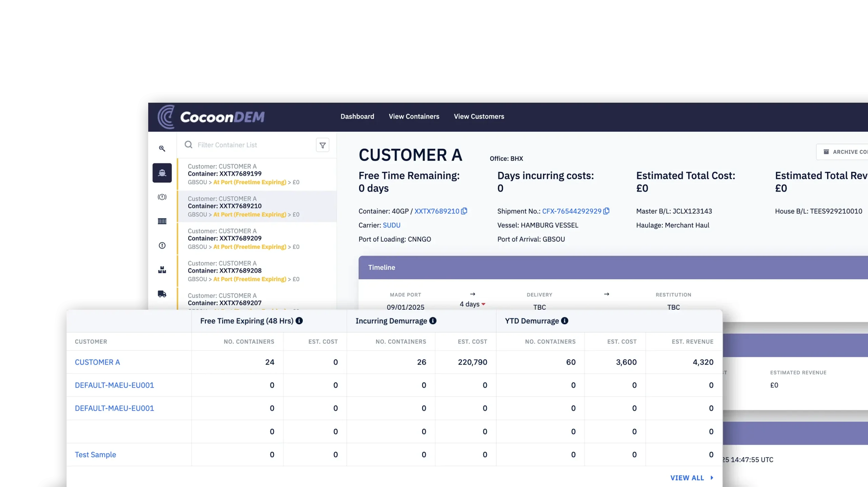
Task: Copy shipment number CFX-76544292929
Action: click(x=606, y=211)
